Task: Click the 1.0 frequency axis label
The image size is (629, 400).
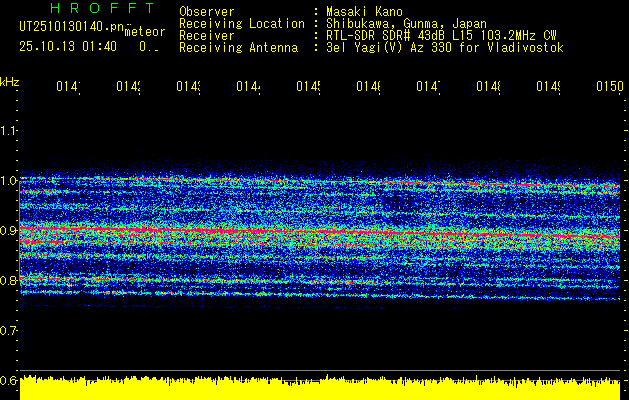Action: pos(8,180)
